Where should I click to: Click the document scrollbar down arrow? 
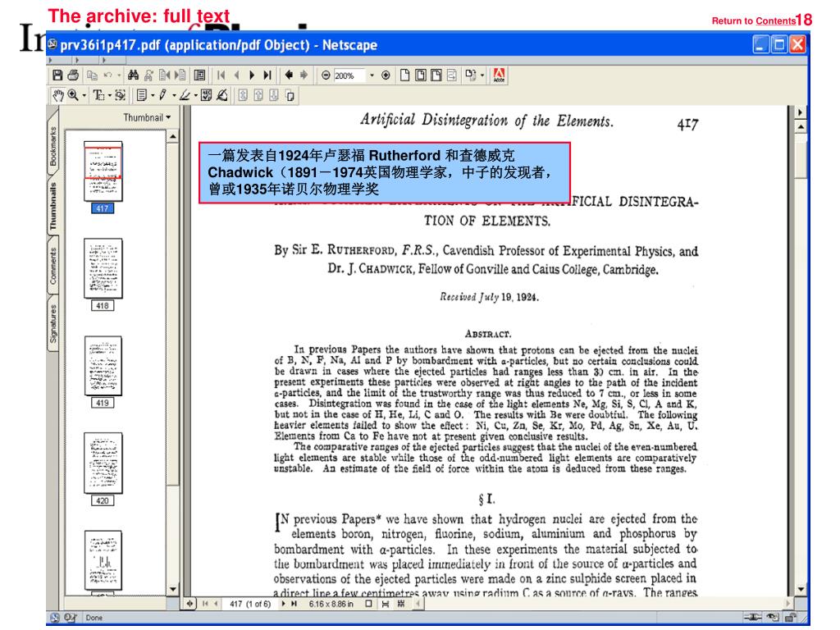[x=801, y=589]
